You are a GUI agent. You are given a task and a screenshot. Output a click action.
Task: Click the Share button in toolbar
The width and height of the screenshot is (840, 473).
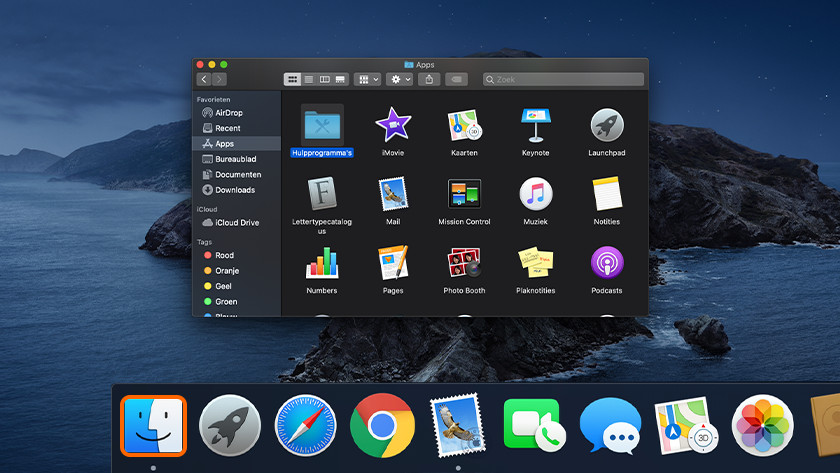coord(430,79)
